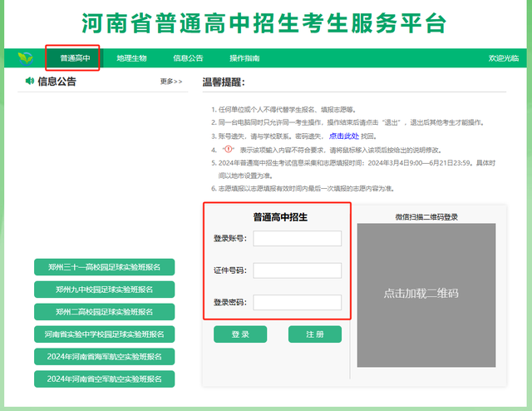Load the WeChat QR code via 点击加载二维码
532x411 pixels.
coord(421,294)
